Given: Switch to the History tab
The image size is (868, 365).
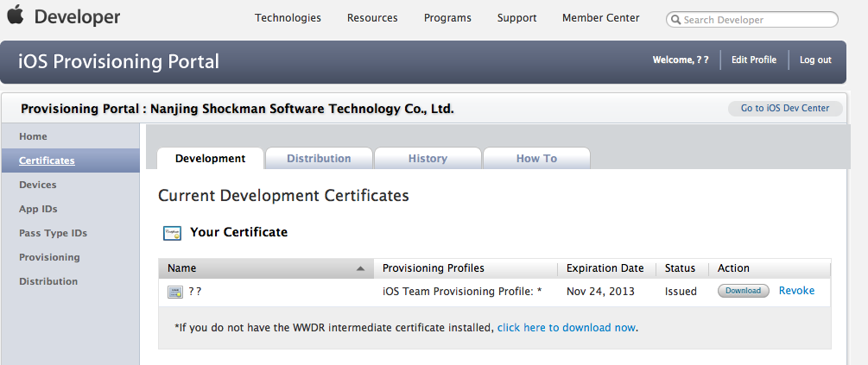Looking at the screenshot, I should [x=428, y=158].
